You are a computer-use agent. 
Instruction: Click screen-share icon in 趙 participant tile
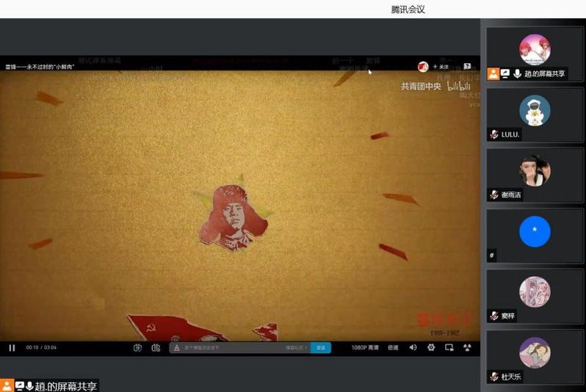tap(505, 73)
